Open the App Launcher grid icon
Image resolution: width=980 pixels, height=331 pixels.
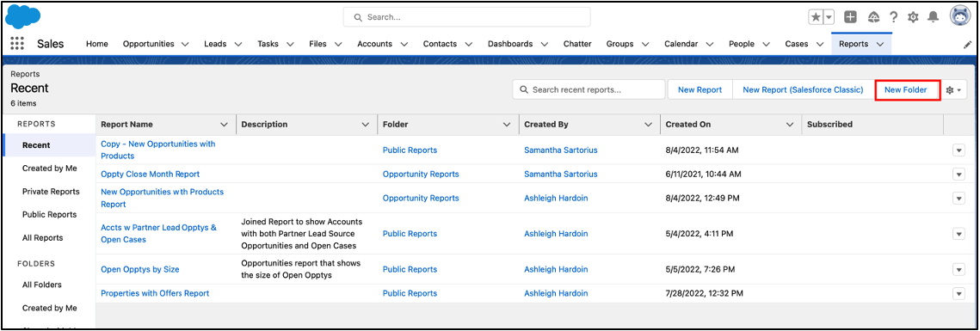[17, 44]
